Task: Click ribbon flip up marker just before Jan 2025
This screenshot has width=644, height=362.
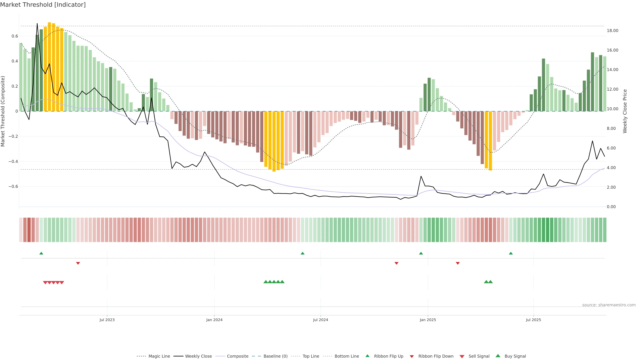Action: tap(421, 253)
